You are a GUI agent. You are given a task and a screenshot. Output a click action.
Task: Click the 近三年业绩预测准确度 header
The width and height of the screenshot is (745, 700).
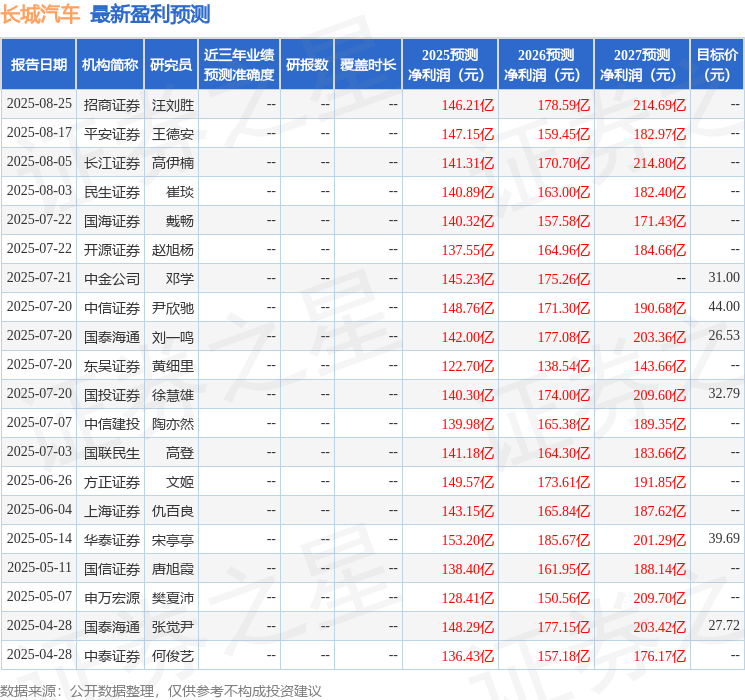[239, 65]
